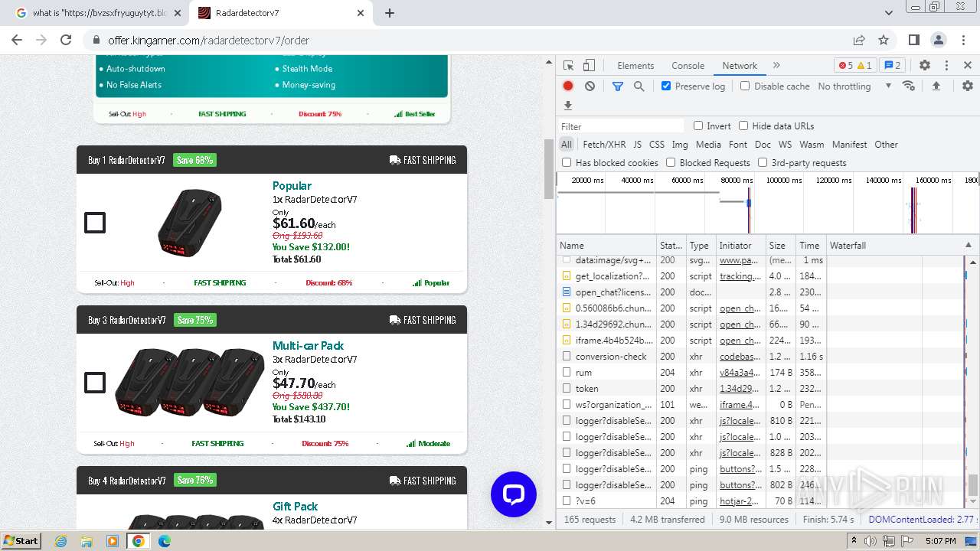The image size is (980, 551).
Task: Click the import HAR file upload arrow
Action: tap(936, 86)
